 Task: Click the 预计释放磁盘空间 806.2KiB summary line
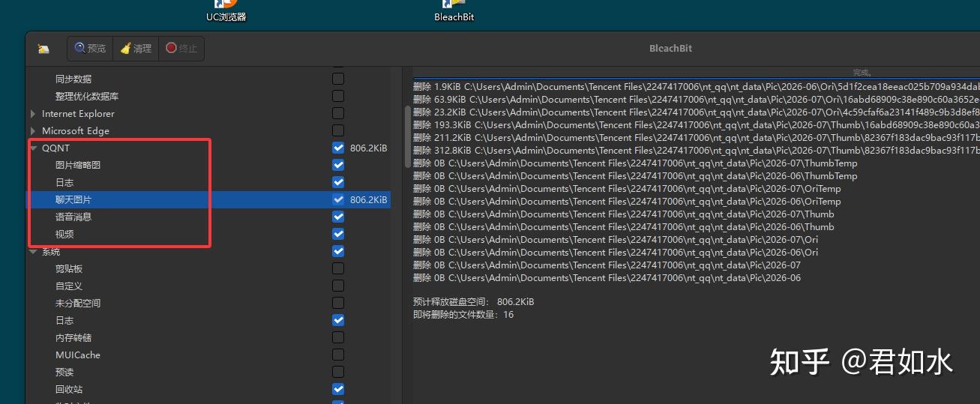coord(474,301)
